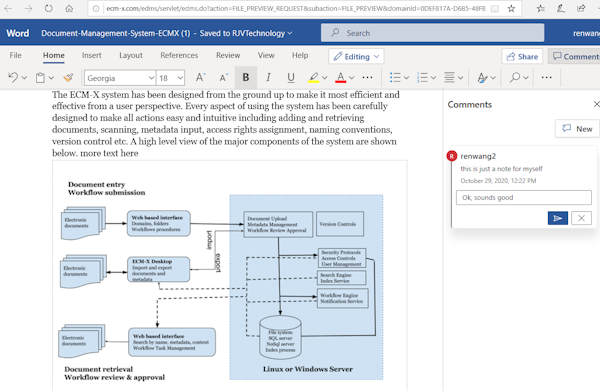Open undo options dropdown arrow
Image resolution: width=600 pixels, height=391 pixels.
[x=24, y=78]
